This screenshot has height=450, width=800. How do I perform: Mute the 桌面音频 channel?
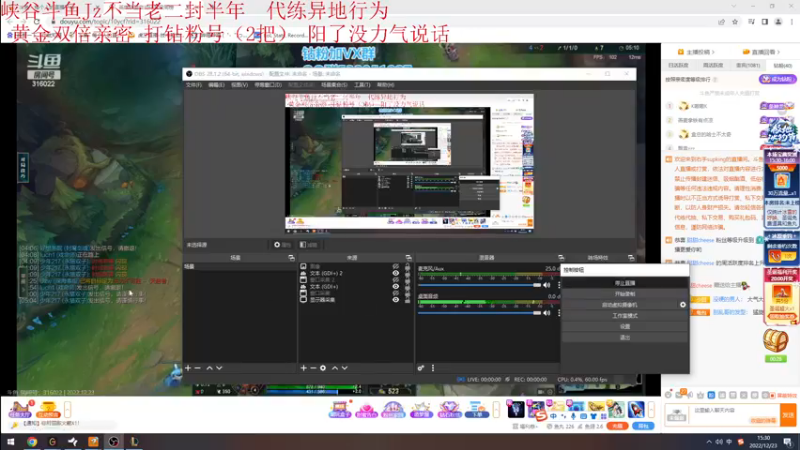click(x=547, y=313)
